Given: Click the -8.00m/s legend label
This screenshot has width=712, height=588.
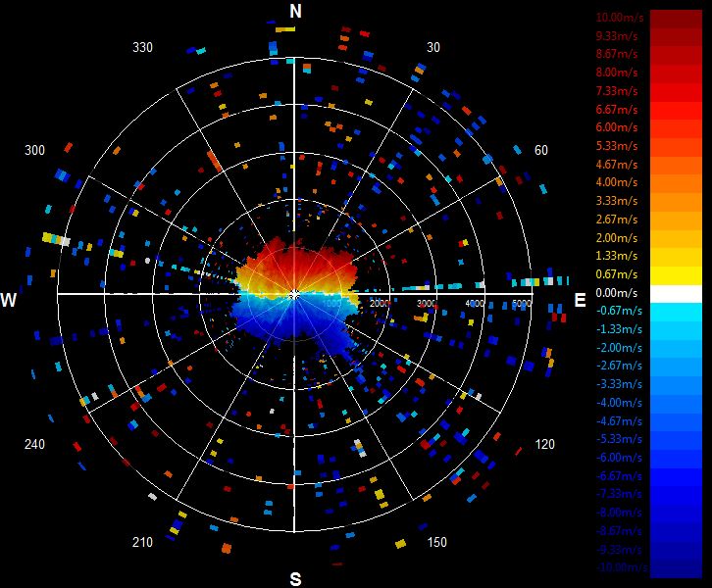Looking at the screenshot, I should pyautogui.click(x=620, y=513).
